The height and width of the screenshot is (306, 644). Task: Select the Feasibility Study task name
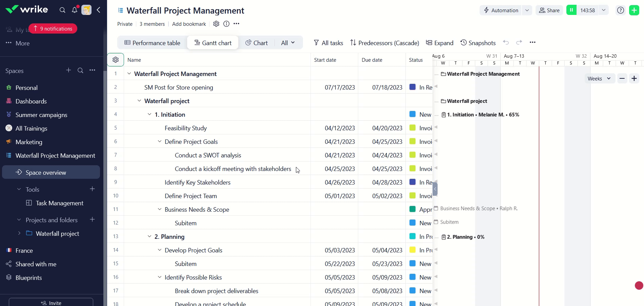tap(185, 128)
